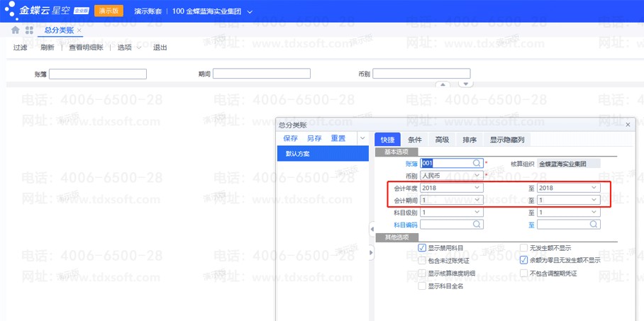Check the 包含未过账凭证 option
This screenshot has width=644, height=321.
(423, 260)
